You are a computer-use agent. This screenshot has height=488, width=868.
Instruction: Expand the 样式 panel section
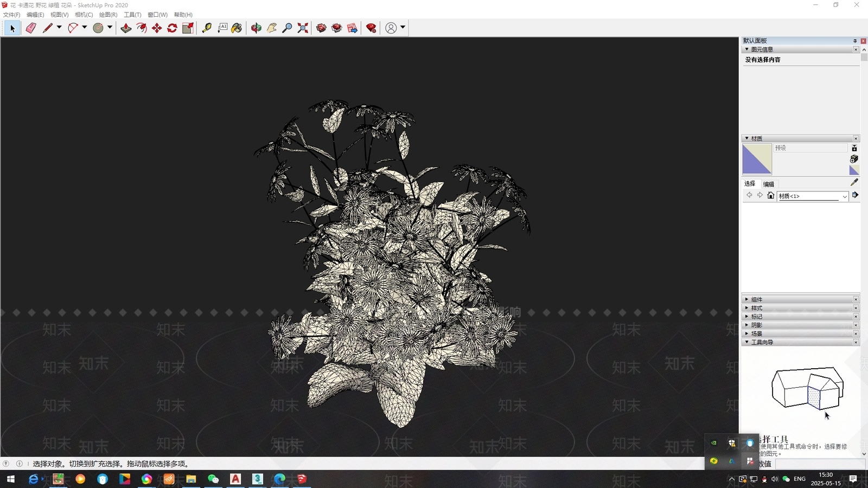pos(800,308)
